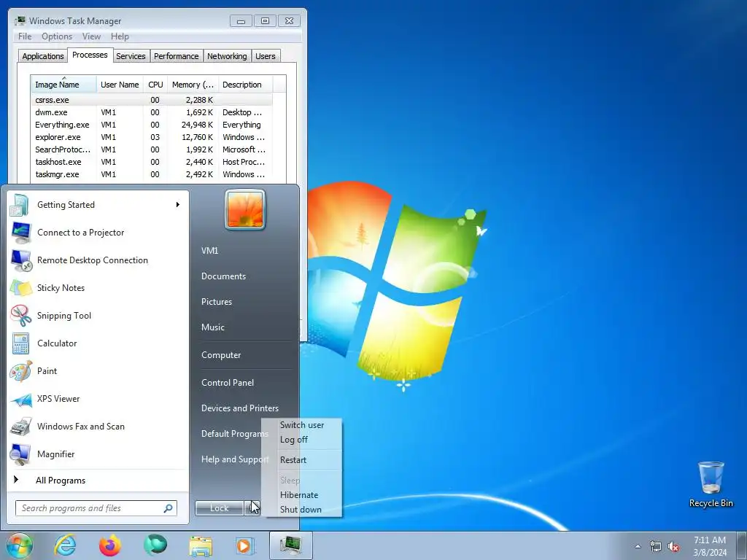Select explorer.exe process row
This screenshot has height=560, width=747.
tap(152, 137)
